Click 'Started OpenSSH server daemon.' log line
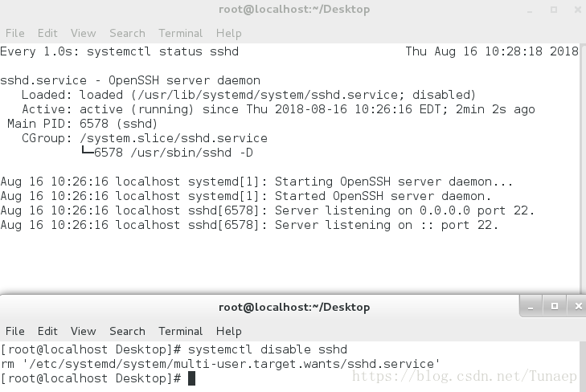Image resolution: width=586 pixels, height=392 pixels. (245, 196)
